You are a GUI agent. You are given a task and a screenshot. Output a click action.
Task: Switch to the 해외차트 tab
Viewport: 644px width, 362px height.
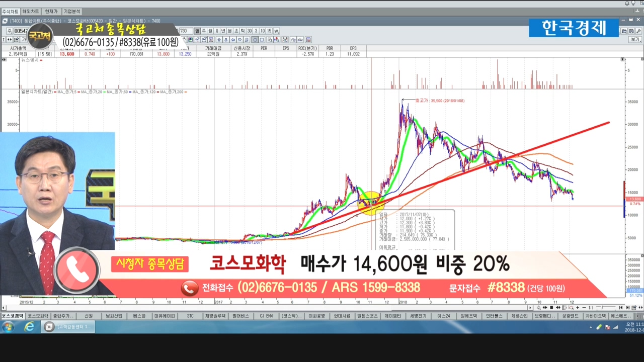(31, 11)
